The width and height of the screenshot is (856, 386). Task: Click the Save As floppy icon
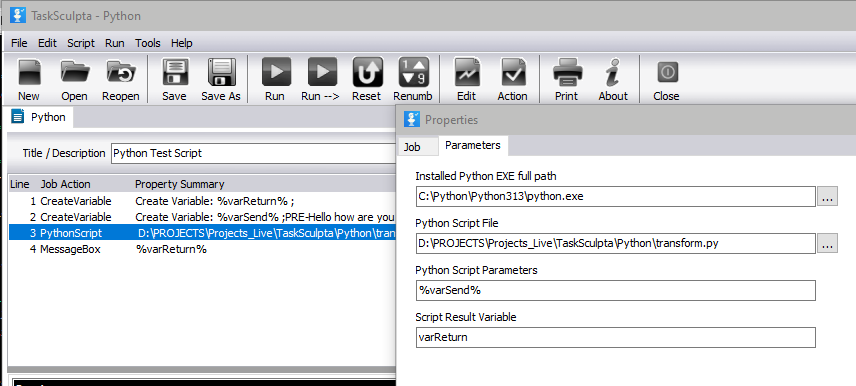(x=221, y=72)
